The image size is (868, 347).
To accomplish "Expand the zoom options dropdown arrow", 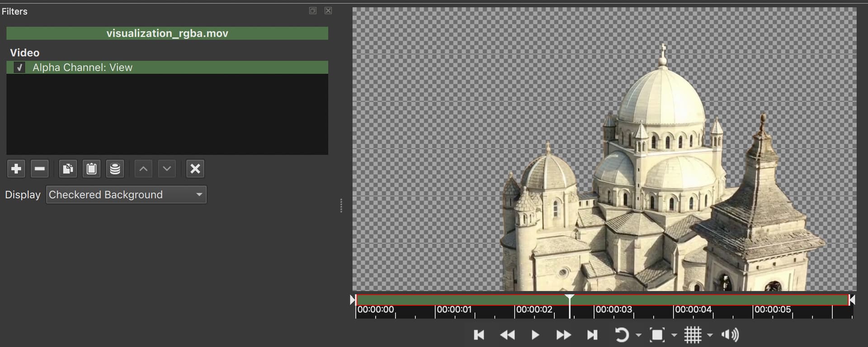I will click(x=674, y=335).
